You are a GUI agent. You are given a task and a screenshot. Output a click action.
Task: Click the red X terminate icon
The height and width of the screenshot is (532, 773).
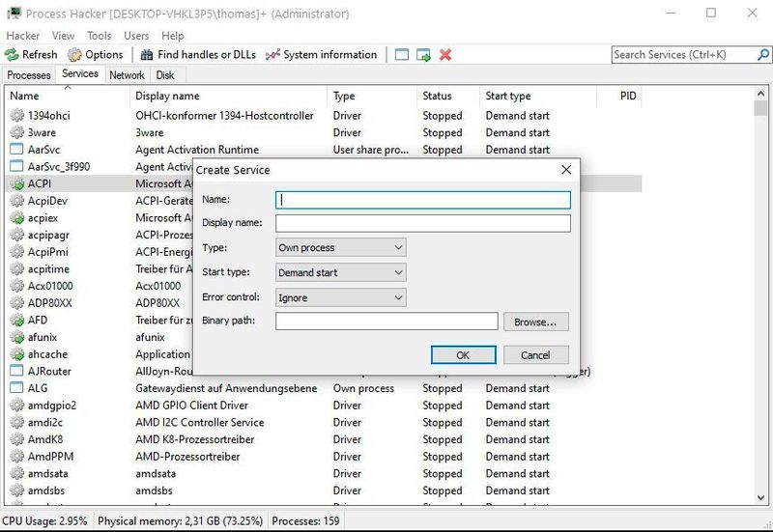pyautogui.click(x=445, y=55)
